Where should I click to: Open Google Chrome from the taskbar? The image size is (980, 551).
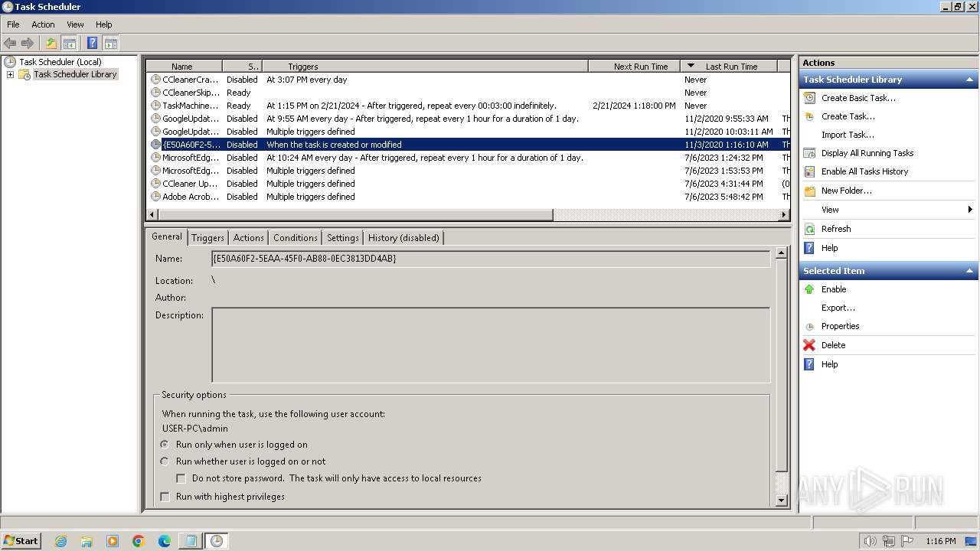tap(139, 541)
